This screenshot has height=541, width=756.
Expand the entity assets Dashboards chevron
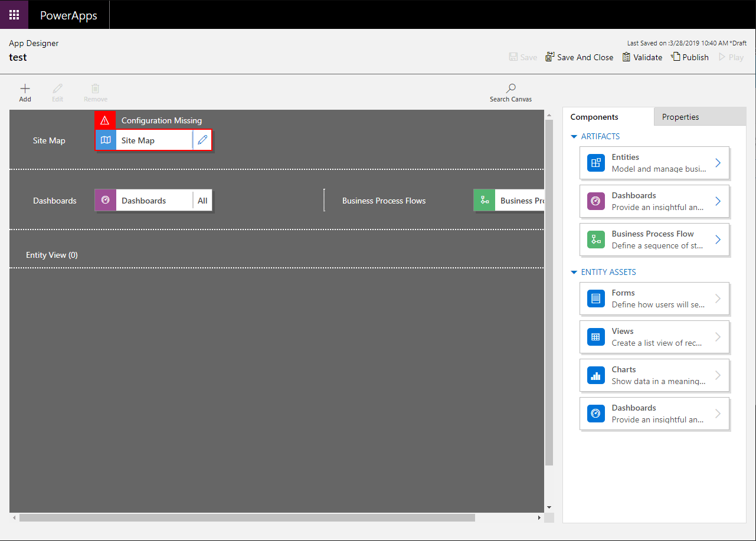pos(718,414)
